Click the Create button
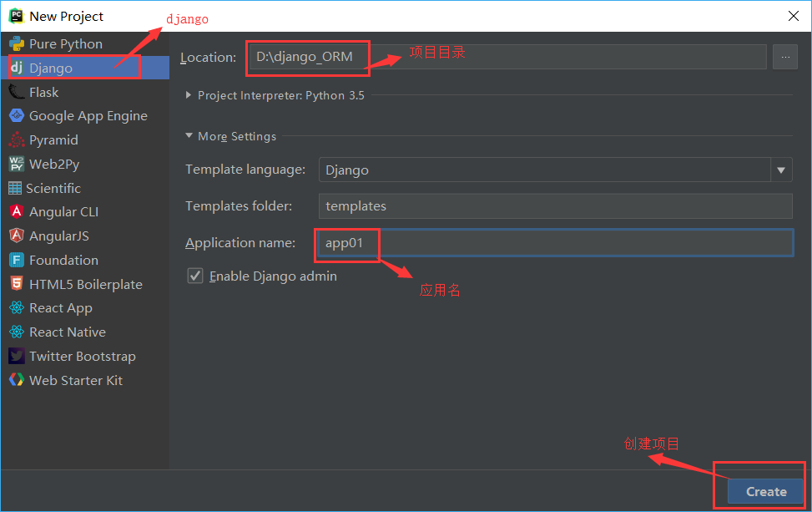812x512 pixels. pyautogui.click(x=765, y=491)
